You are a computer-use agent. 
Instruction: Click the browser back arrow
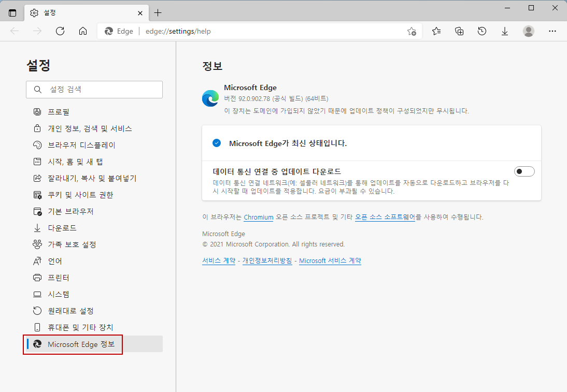(15, 31)
